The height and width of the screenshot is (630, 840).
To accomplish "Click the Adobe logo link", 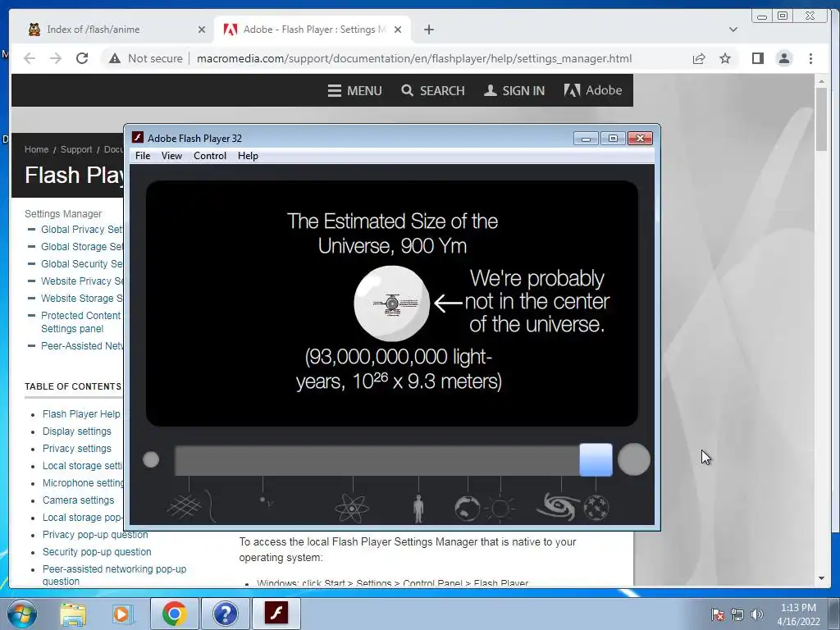I will pyautogui.click(x=592, y=90).
